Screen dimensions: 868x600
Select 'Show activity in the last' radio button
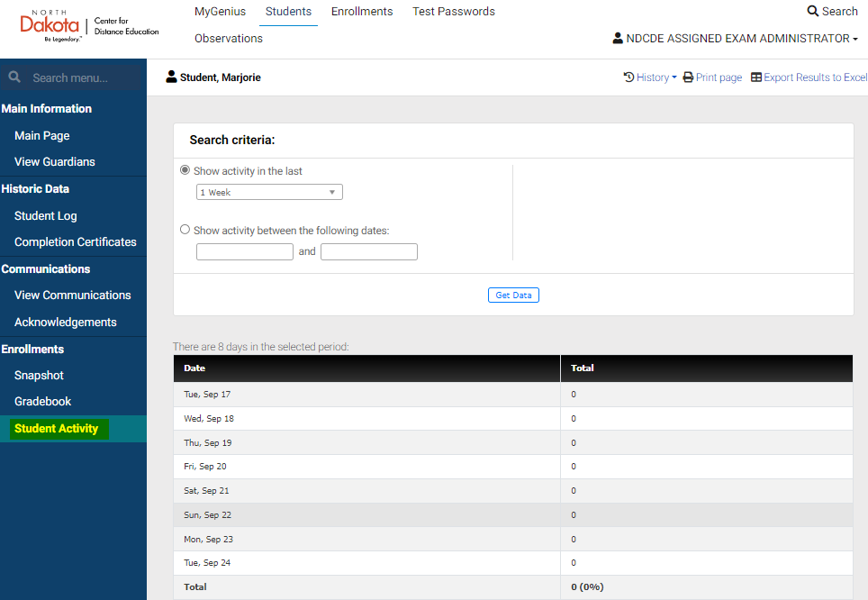coord(185,170)
